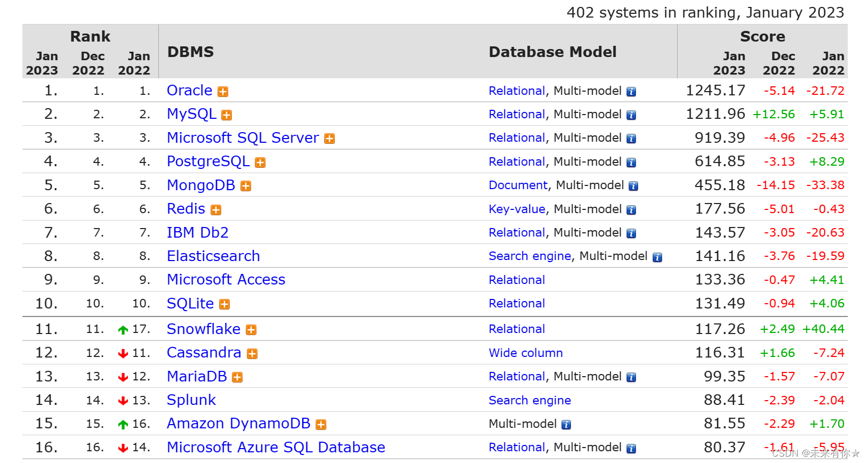
Task: Open the MariaDB link
Action: 197,376
